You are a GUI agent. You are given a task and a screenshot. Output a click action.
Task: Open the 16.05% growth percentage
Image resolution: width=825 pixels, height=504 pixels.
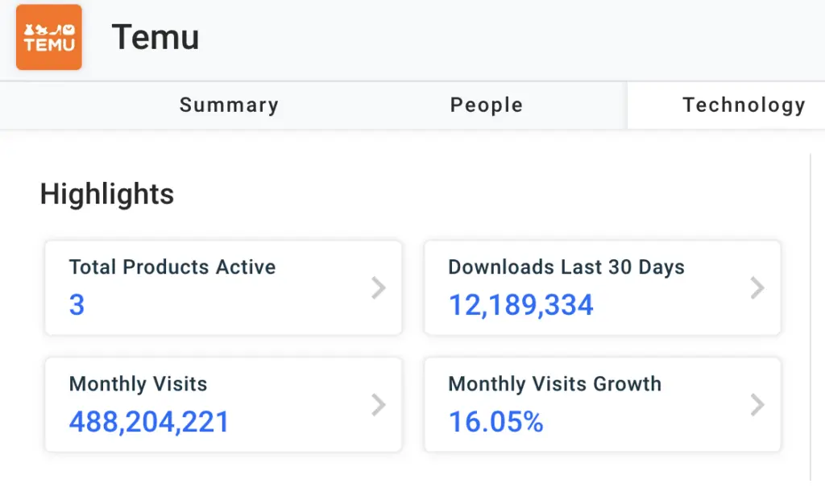coord(495,422)
